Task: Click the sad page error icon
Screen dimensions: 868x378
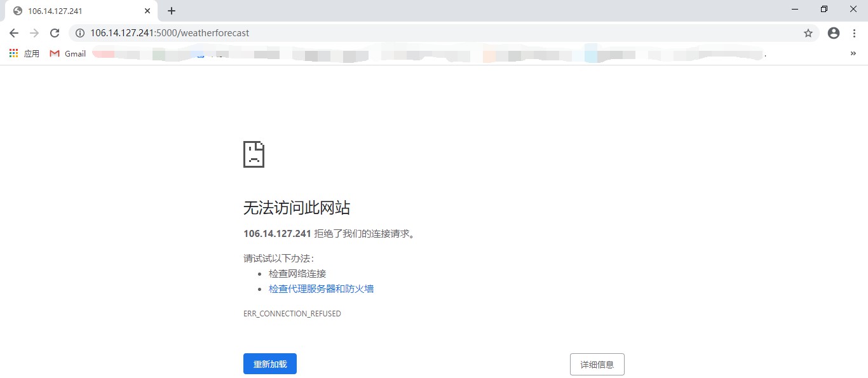Action: click(x=254, y=154)
